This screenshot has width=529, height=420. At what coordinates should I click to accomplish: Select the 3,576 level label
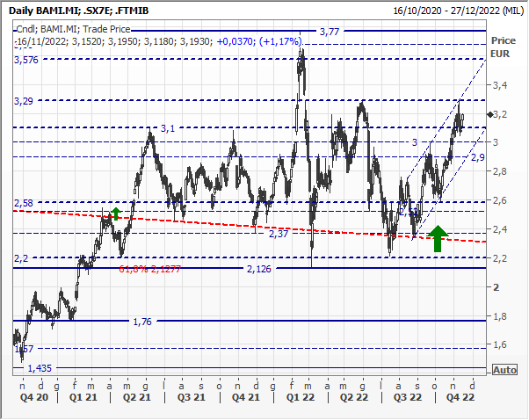tap(26, 60)
